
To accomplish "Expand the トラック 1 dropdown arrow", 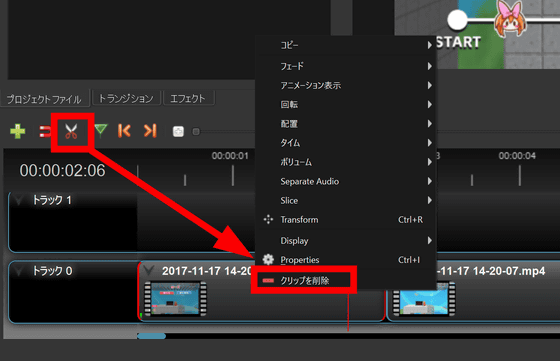I will coord(19,200).
